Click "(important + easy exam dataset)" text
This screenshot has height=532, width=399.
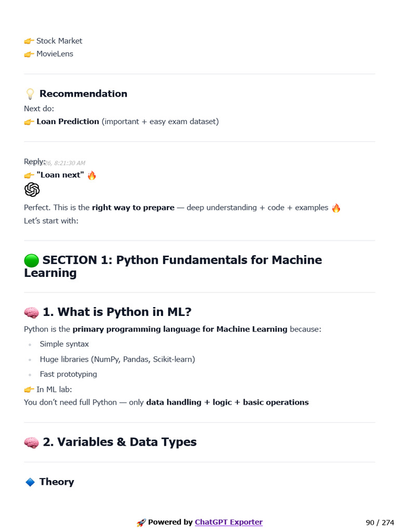(160, 122)
